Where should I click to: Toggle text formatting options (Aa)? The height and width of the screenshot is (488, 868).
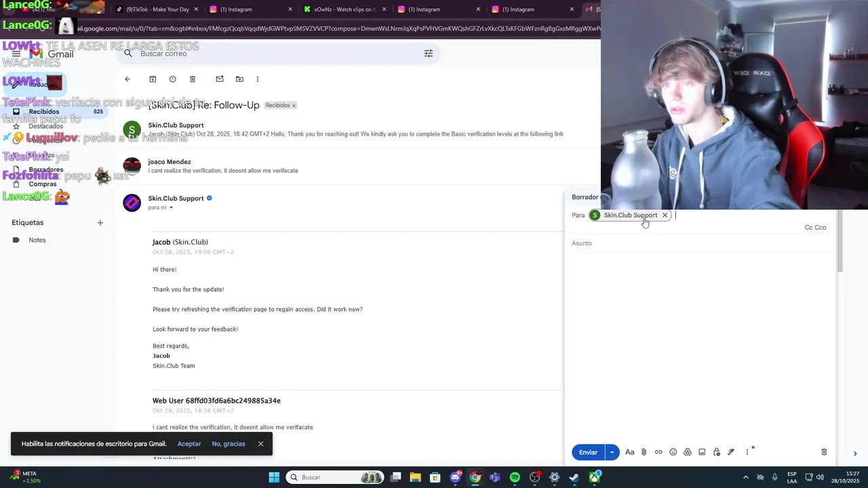pyautogui.click(x=629, y=452)
